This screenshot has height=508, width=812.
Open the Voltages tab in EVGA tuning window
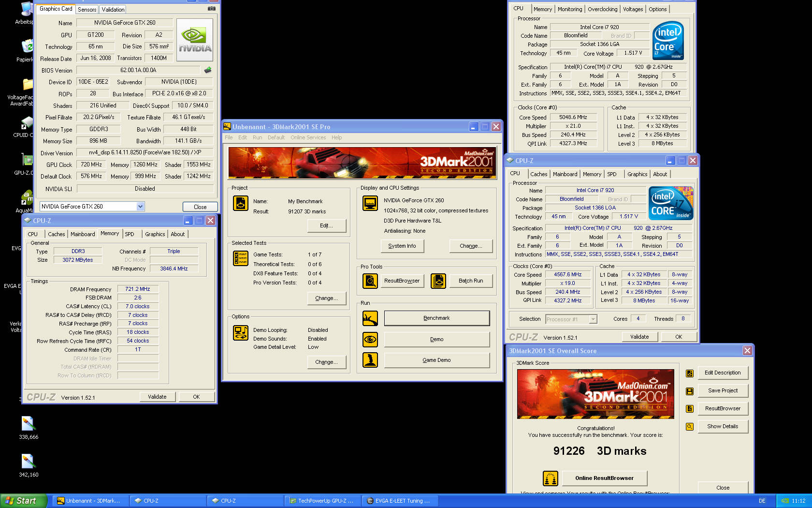tap(633, 9)
